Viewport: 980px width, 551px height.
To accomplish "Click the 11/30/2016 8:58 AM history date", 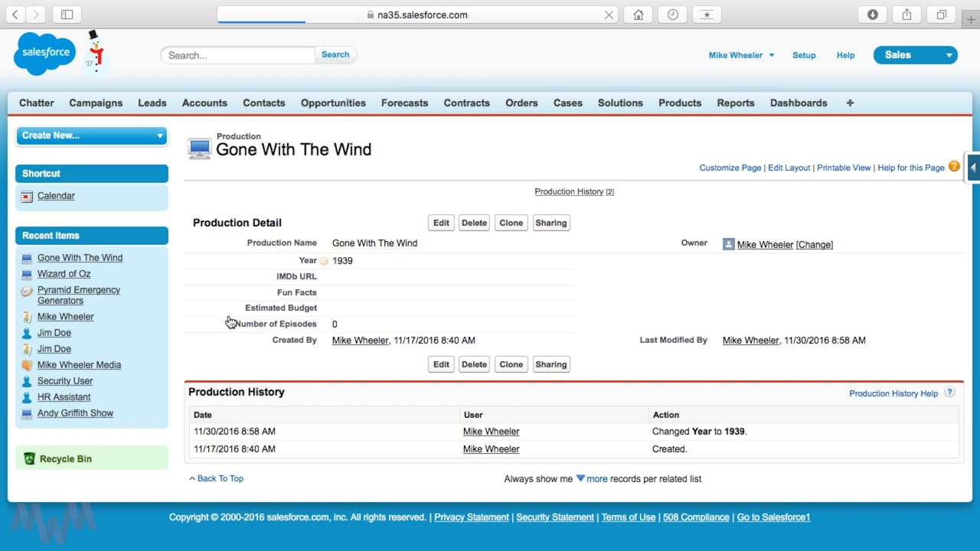I will click(234, 432).
